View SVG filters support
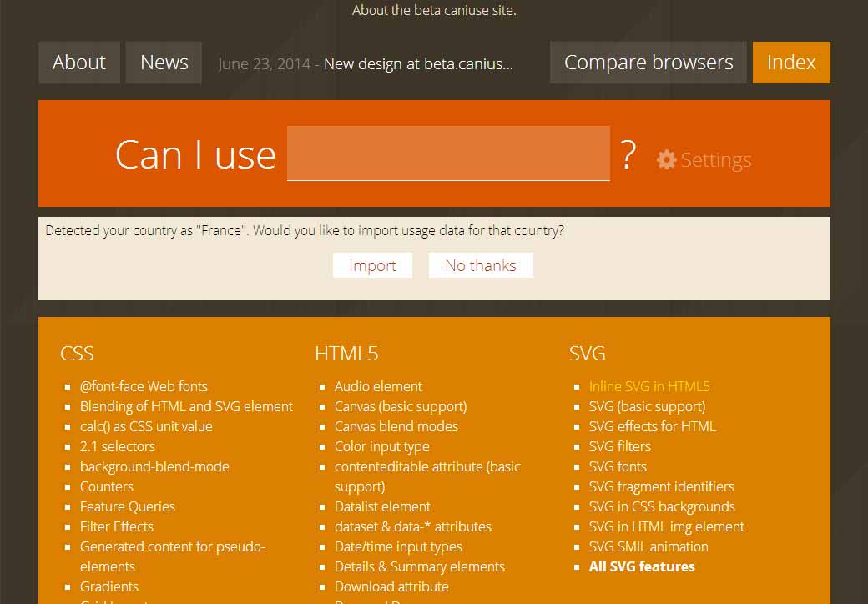Screen dimensions: 868x604 click(619, 446)
